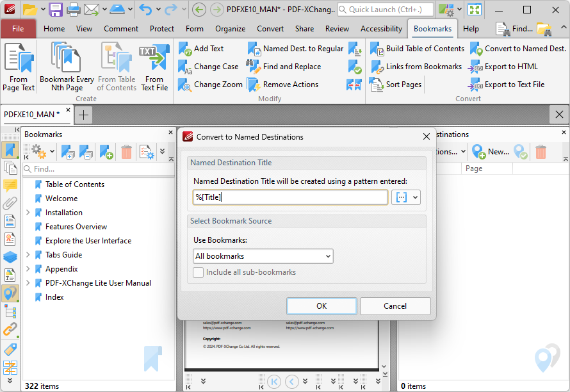Screen dimensions: 570x392
Task: Switch to the Home ribbon tab
Action: (54, 29)
